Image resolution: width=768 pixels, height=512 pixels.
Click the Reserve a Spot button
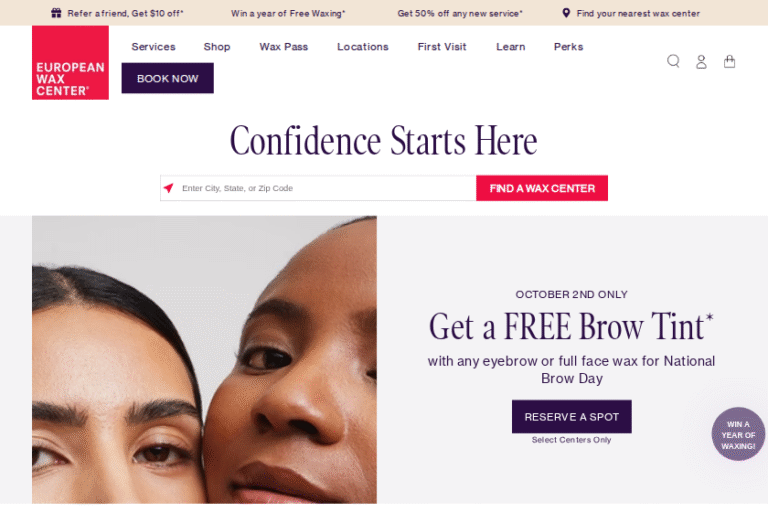coord(572,416)
